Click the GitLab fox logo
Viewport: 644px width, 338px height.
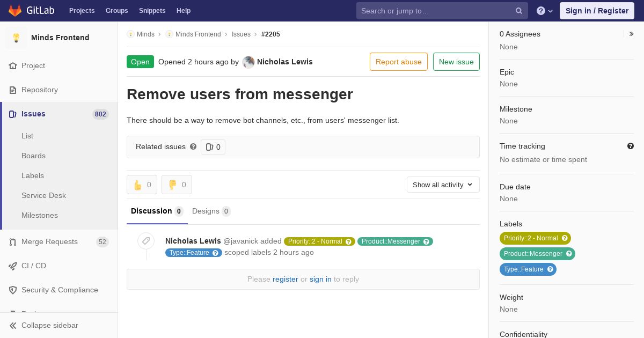pos(15,10)
